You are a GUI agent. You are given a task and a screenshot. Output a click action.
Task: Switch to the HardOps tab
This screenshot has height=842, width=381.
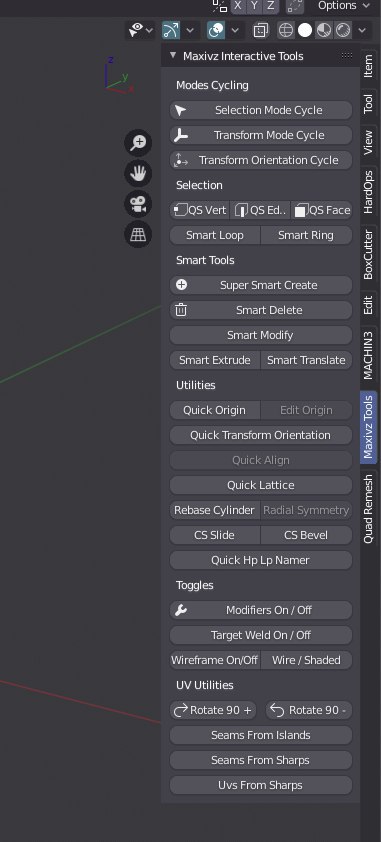click(368, 192)
